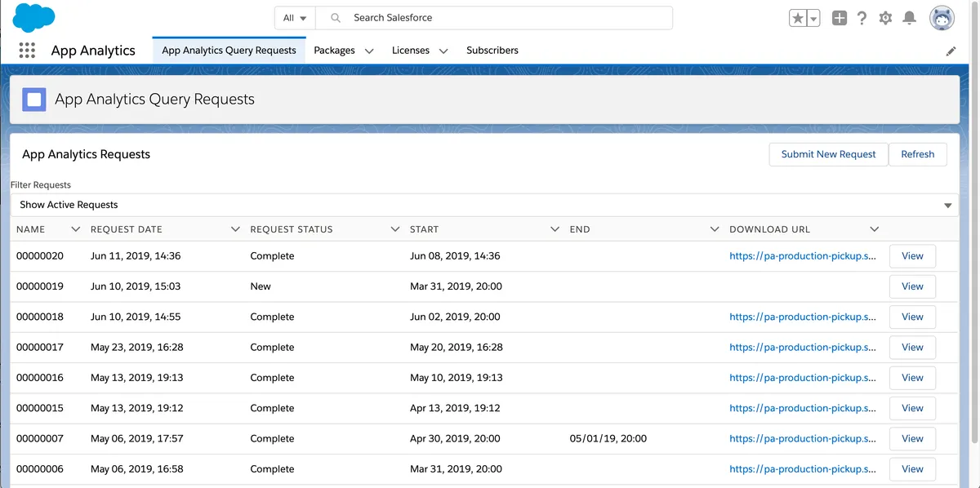Click the name cell 00000020
The image size is (980, 488).
pos(40,256)
